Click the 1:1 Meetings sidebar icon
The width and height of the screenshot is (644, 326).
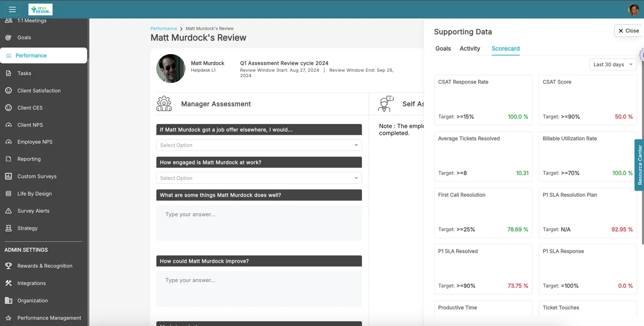tap(9, 20)
